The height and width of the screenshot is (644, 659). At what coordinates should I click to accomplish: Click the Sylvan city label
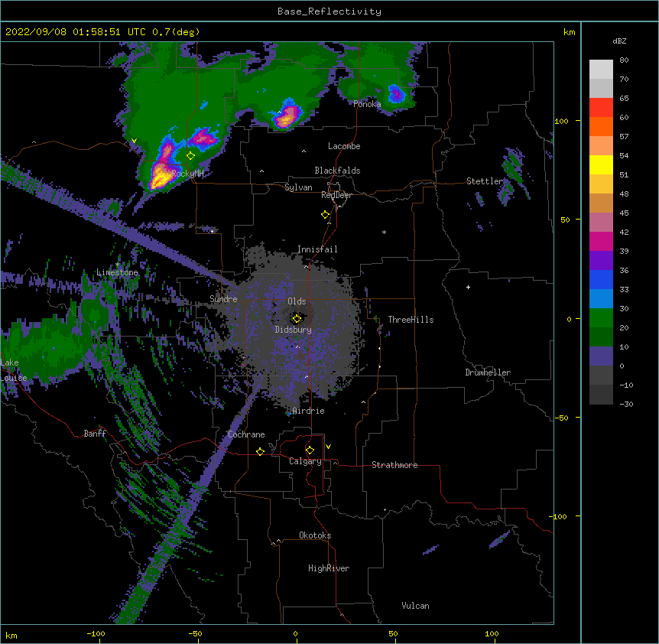point(298,187)
